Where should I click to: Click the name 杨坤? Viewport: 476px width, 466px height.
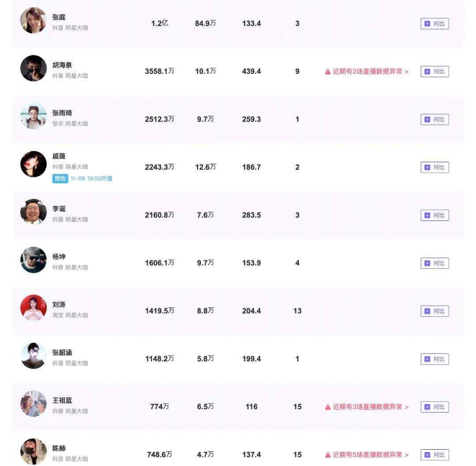pyautogui.click(x=59, y=257)
